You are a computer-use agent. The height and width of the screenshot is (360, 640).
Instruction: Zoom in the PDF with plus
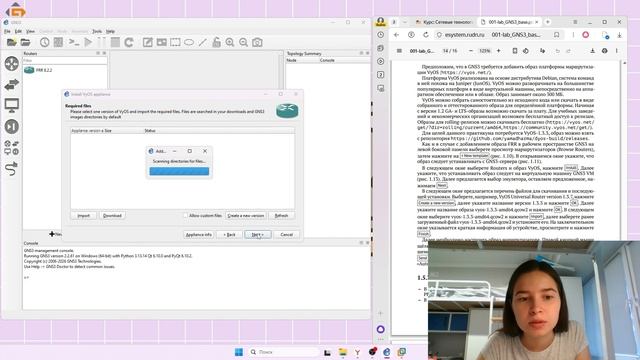[x=498, y=51]
